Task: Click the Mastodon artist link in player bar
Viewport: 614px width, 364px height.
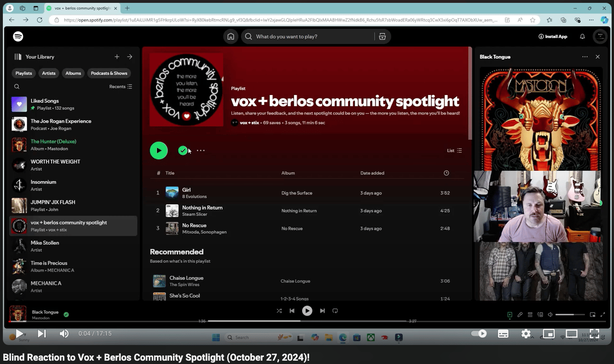Action: tap(41, 318)
